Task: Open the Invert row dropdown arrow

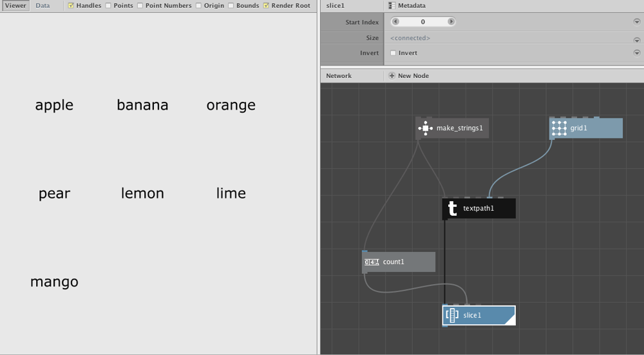Action: click(x=637, y=53)
